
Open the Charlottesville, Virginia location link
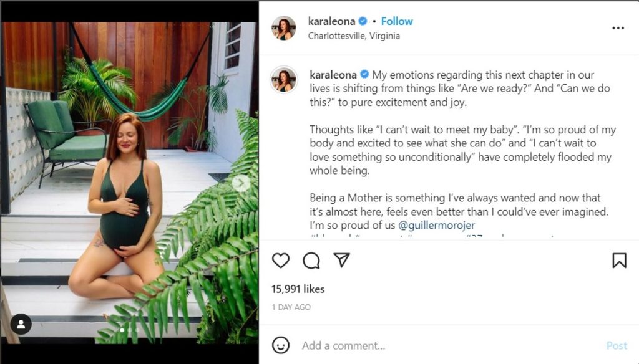coord(354,36)
